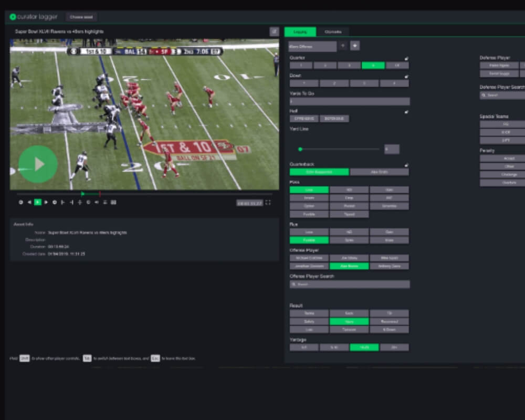This screenshot has width=525, height=420.
Task: Mute audio with the speaker icon
Action: point(97,202)
